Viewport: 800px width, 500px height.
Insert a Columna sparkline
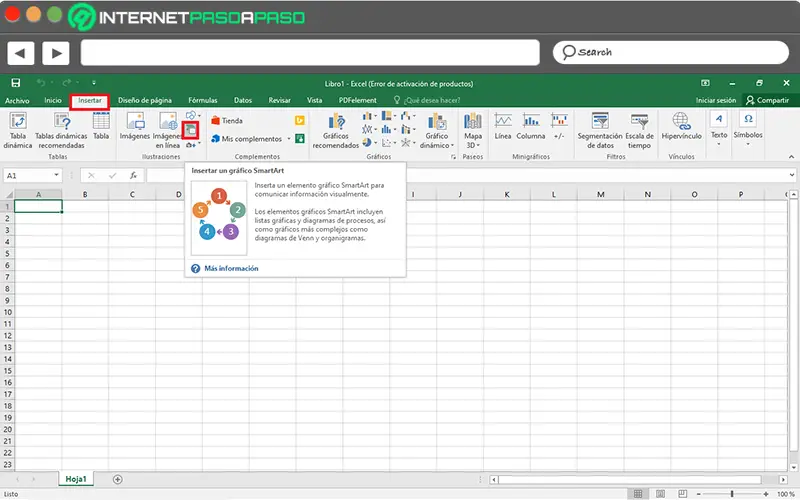pos(531,126)
